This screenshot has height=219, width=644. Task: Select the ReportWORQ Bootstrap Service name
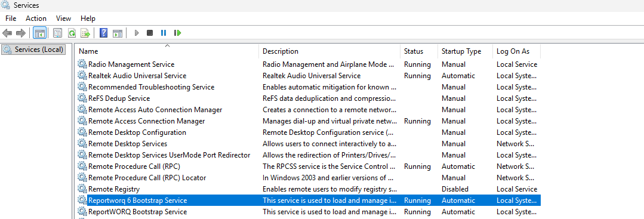pos(138,212)
